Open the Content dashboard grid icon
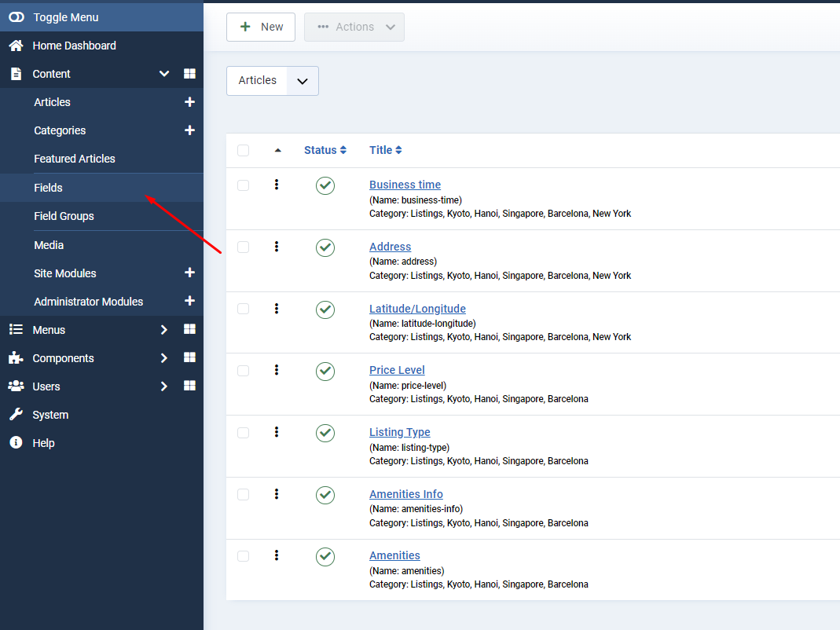The height and width of the screenshot is (630, 840). click(x=189, y=74)
